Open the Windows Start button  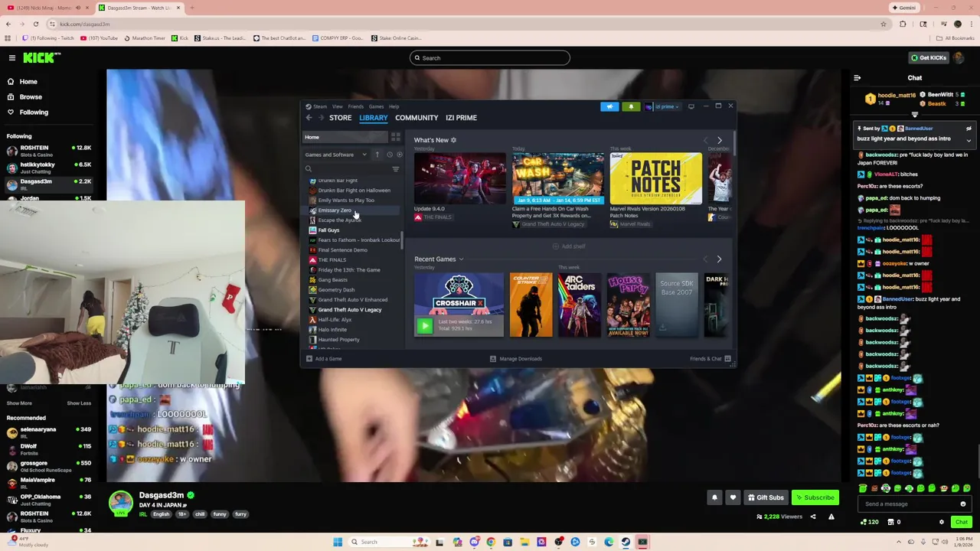click(x=338, y=542)
